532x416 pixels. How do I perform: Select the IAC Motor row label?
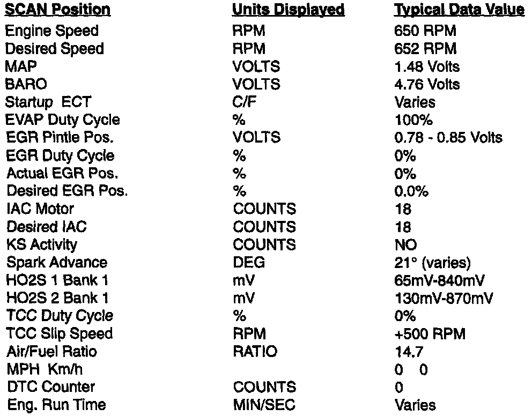(x=40, y=209)
